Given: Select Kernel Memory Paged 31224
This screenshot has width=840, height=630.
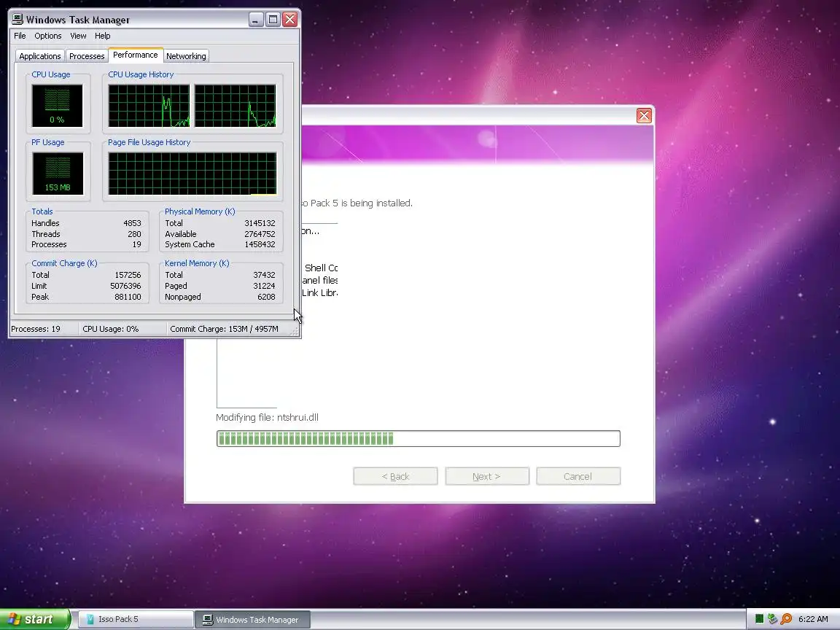Looking at the screenshot, I should 264,286.
